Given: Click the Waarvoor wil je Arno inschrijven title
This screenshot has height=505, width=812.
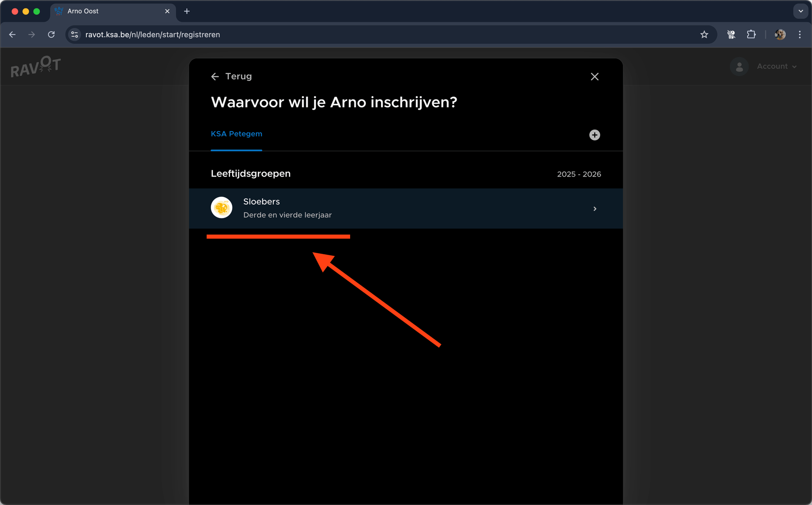Looking at the screenshot, I should (x=334, y=102).
